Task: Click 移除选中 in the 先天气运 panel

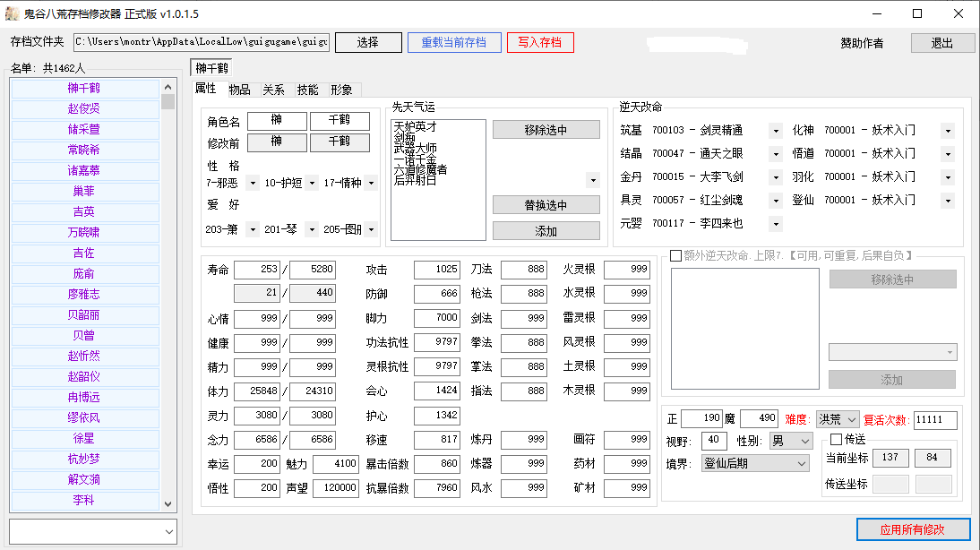Action: 545,129
